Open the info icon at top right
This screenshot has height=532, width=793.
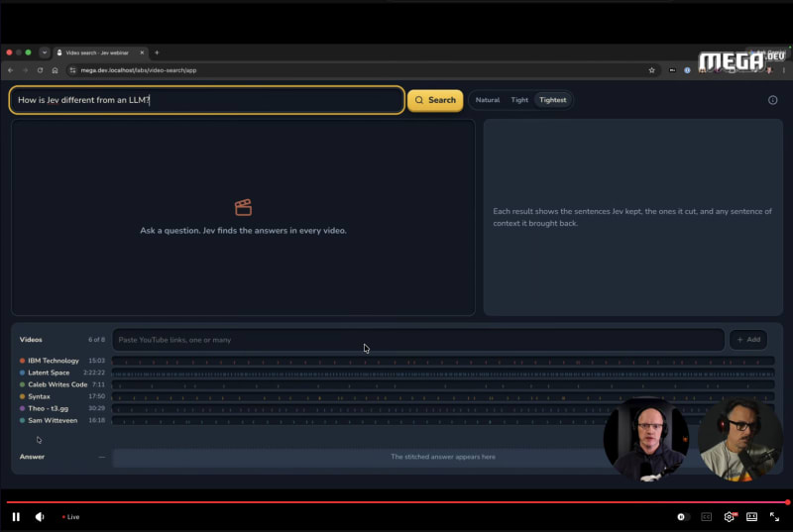click(773, 100)
